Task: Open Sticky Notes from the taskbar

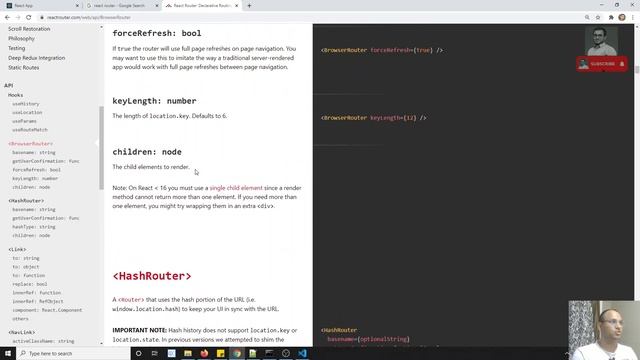Action: [220, 353]
